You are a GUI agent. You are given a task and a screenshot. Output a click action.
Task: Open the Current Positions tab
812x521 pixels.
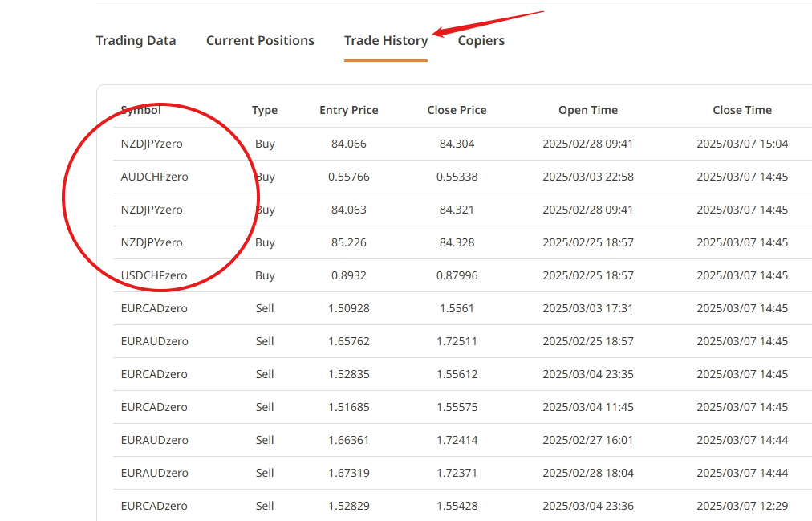(x=260, y=40)
